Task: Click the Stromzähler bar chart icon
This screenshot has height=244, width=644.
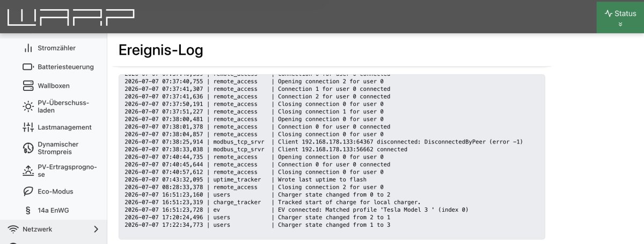Action: pos(28,48)
